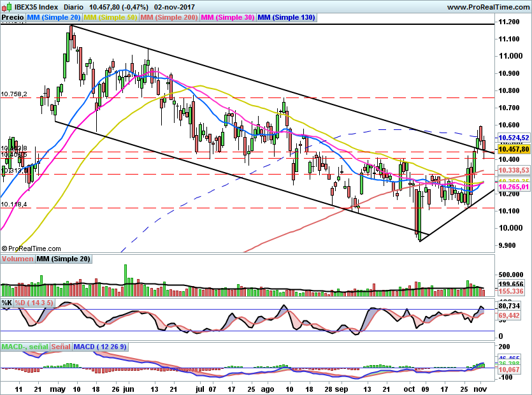Click the MM (Simple 30) indicator label

click(227, 18)
